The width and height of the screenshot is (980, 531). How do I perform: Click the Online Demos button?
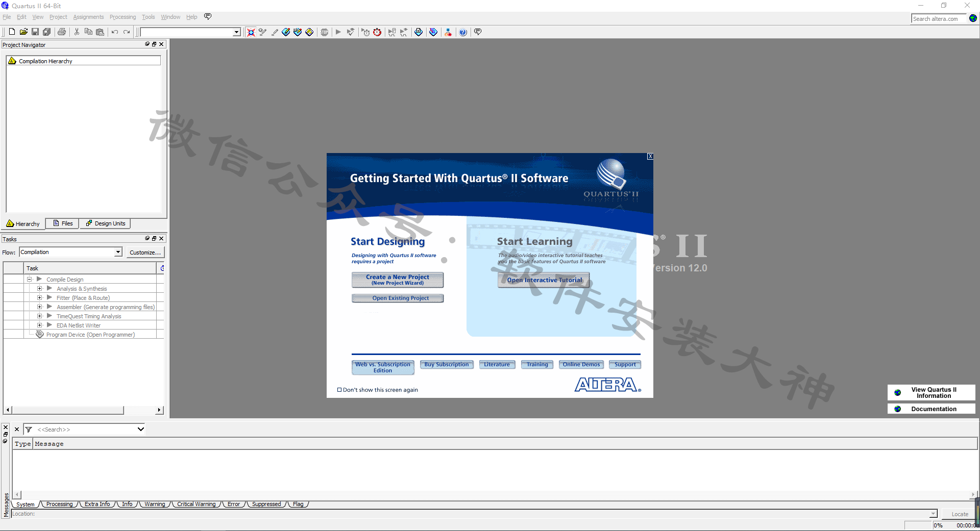coord(581,364)
